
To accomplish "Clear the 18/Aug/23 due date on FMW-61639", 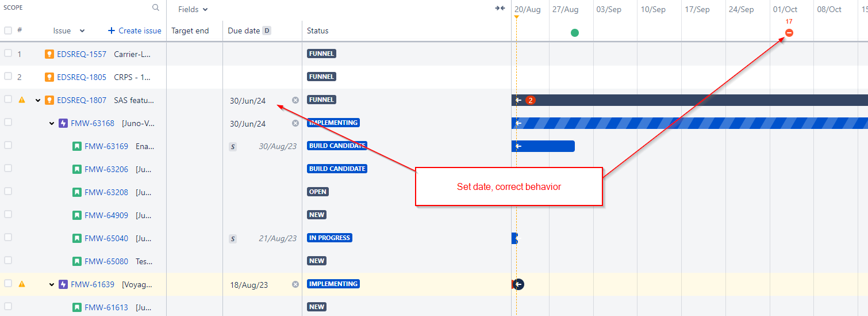I will [295, 284].
